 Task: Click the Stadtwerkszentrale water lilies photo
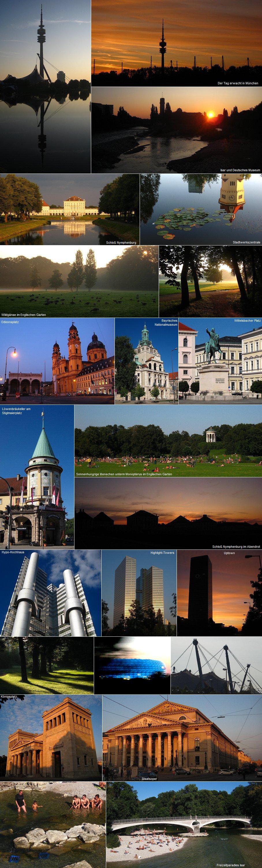click(201, 209)
